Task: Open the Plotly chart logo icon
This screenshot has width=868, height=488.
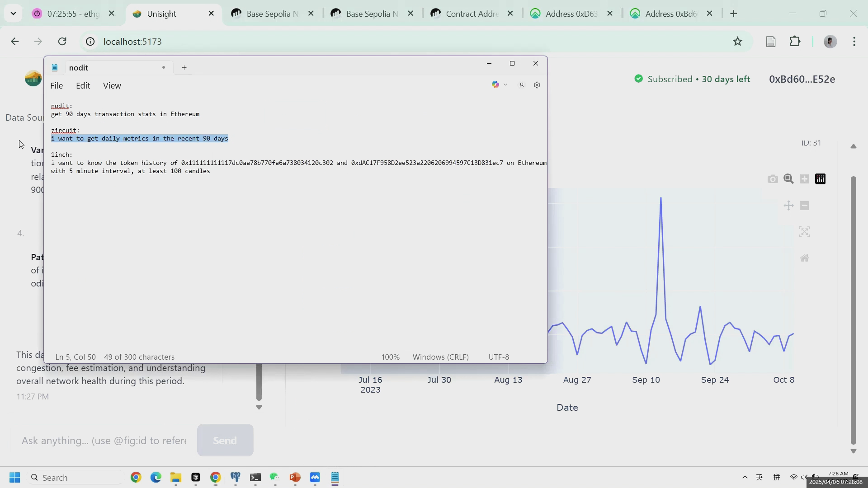Action: (x=820, y=179)
